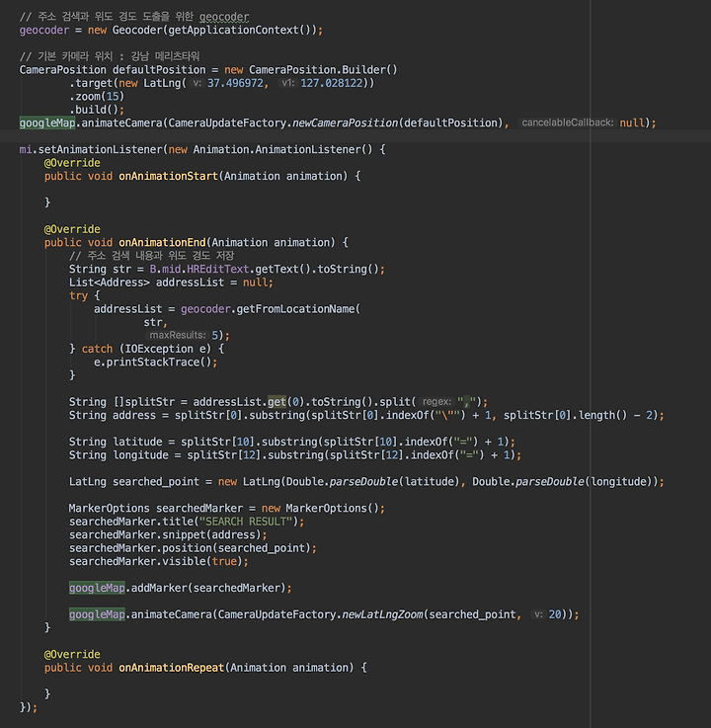Click the comment '// 기본 카메라 위치 : 강남 메리츠타워'
The image size is (711, 728).
[x=109, y=56]
